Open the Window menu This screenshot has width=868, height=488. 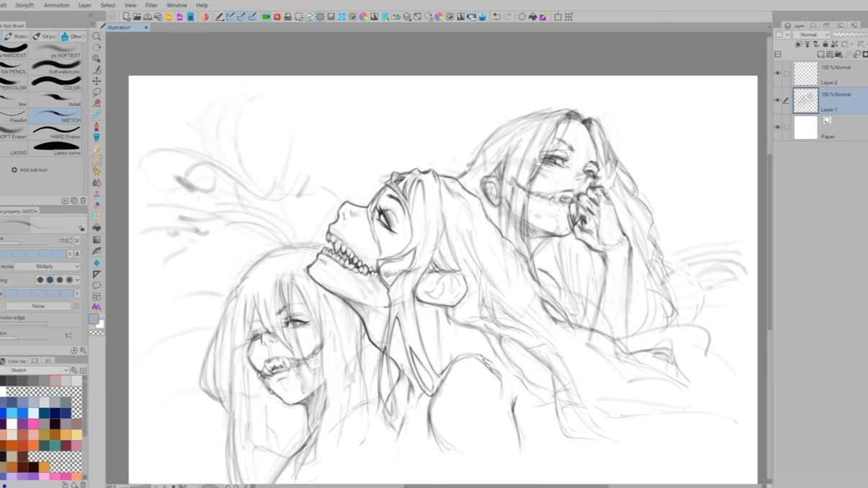click(176, 5)
